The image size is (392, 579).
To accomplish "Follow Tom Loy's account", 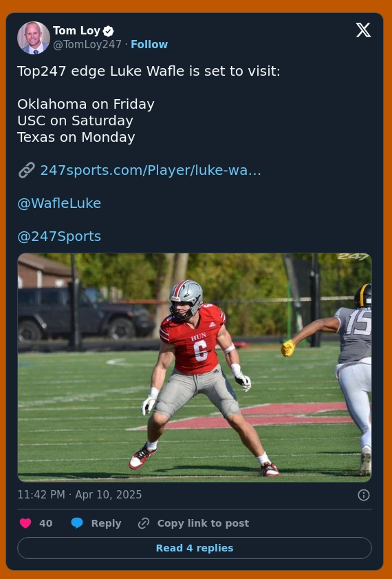I will [149, 44].
